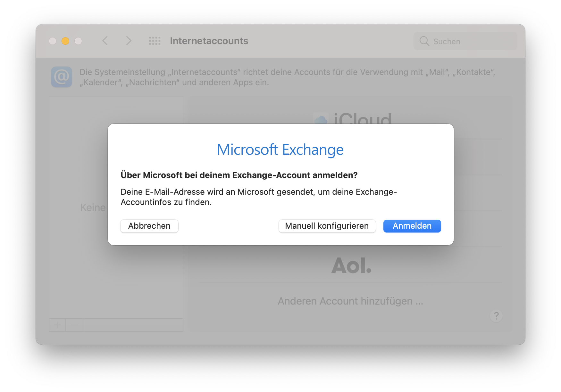Add an account with the plus button
This screenshot has height=392, width=561.
pyautogui.click(x=57, y=325)
